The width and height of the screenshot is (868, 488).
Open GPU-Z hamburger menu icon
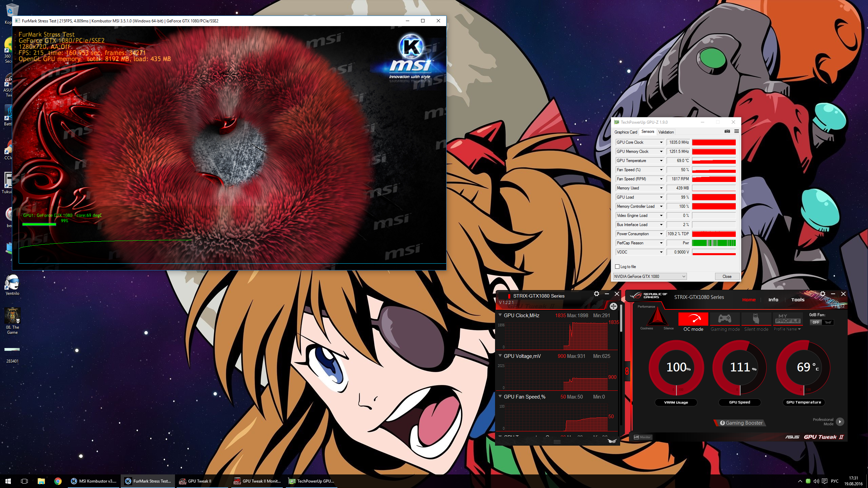736,131
